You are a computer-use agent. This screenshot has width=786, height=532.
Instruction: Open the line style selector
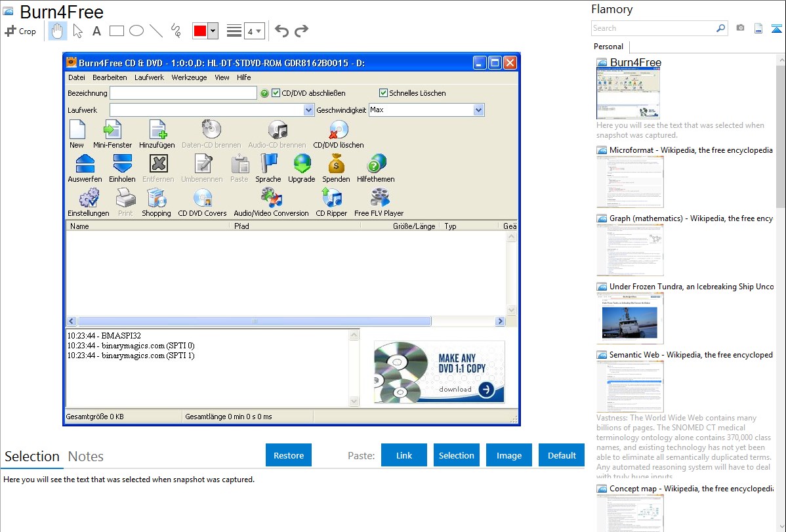(234, 31)
